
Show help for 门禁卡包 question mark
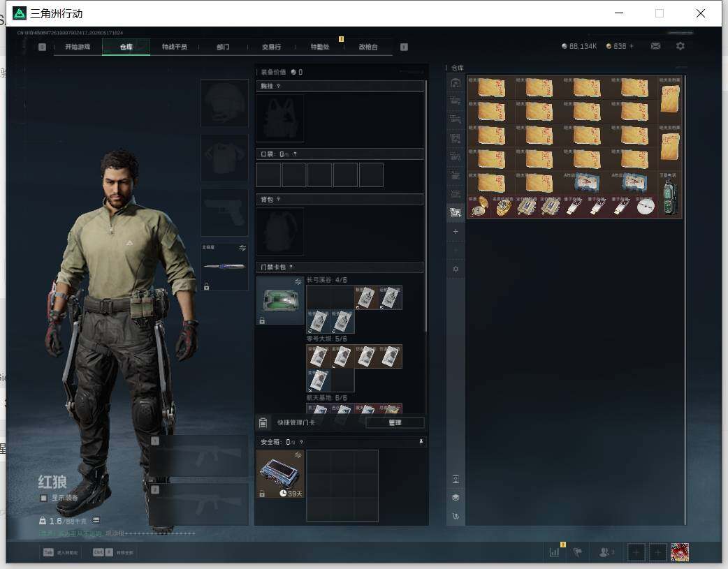(291, 267)
